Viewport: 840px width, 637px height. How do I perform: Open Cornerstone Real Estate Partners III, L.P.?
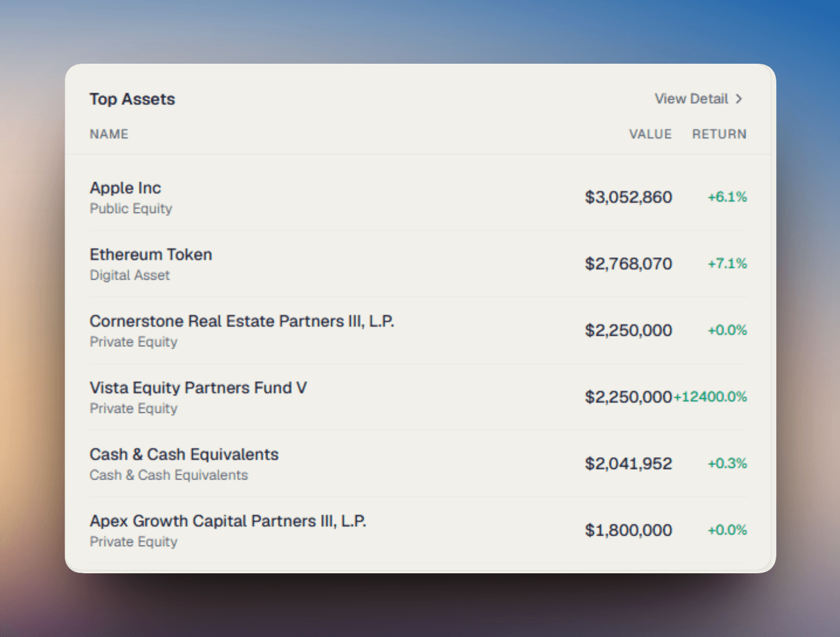coord(242,321)
